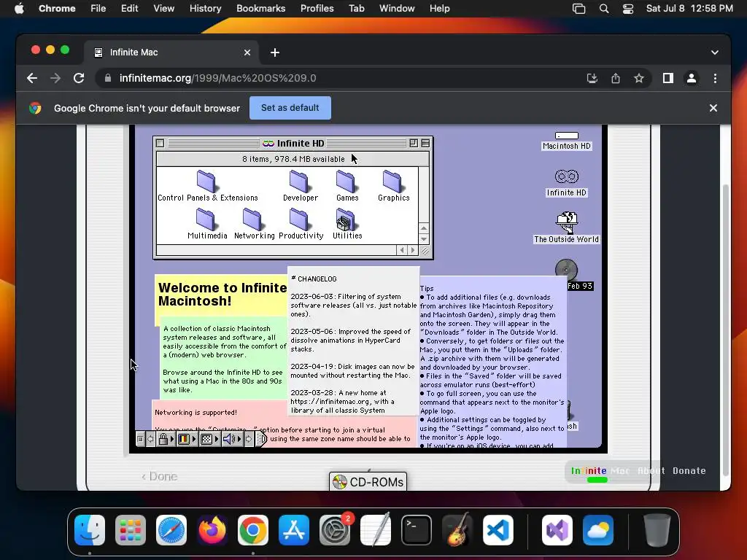Open the View menu
Image resolution: width=747 pixels, height=560 pixels.
tap(163, 9)
